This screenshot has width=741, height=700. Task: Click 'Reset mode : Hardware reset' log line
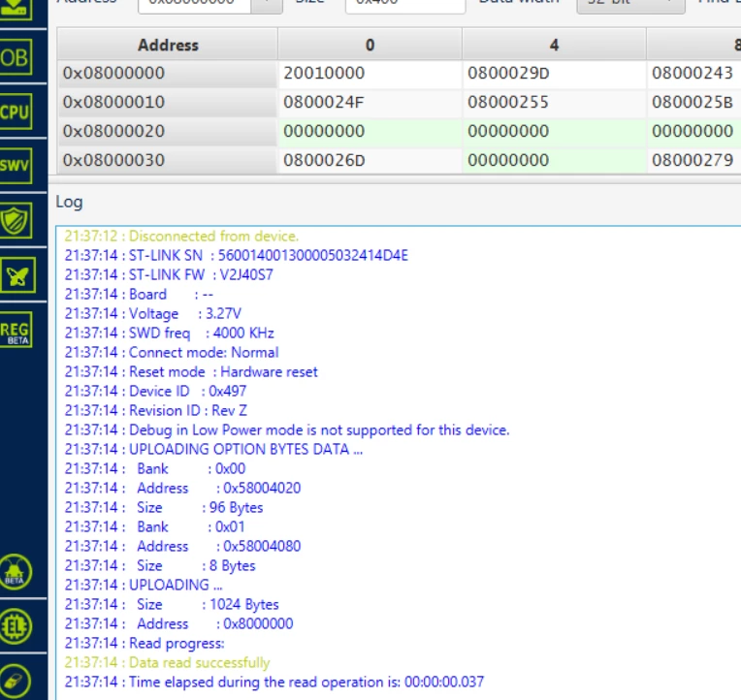[191, 371]
